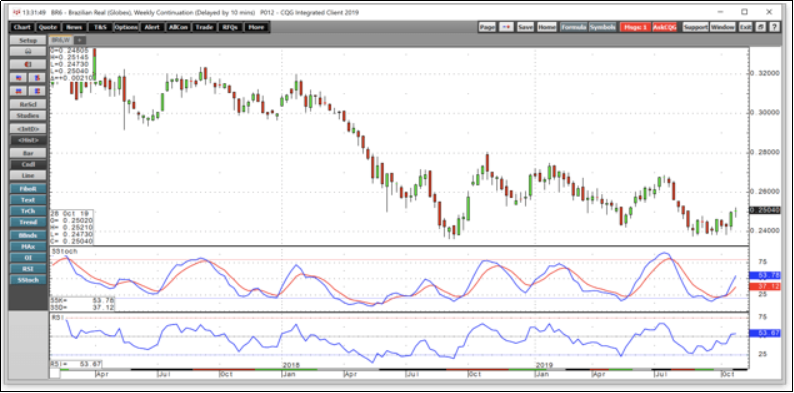Click the Exit button in toolbar
The height and width of the screenshot is (393, 794).
tap(745, 27)
